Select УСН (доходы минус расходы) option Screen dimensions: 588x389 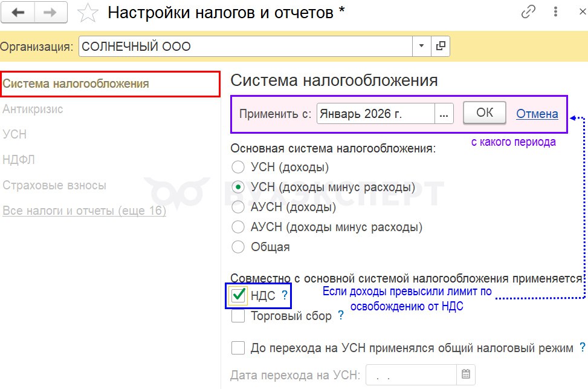[x=238, y=186]
